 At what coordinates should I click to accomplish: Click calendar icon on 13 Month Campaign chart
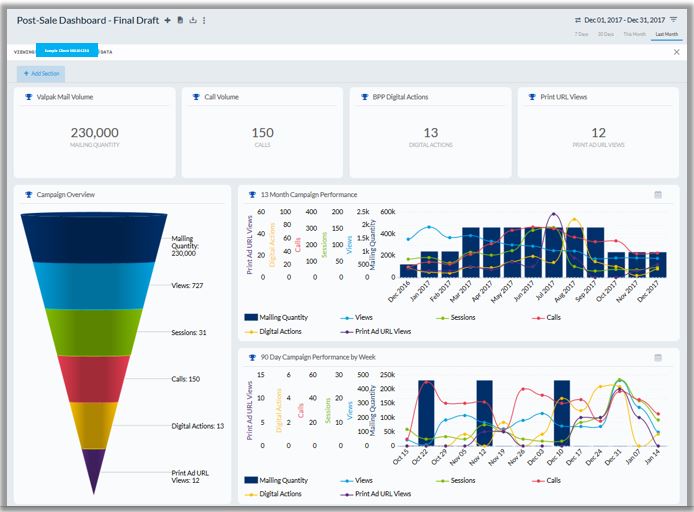pyautogui.click(x=658, y=194)
